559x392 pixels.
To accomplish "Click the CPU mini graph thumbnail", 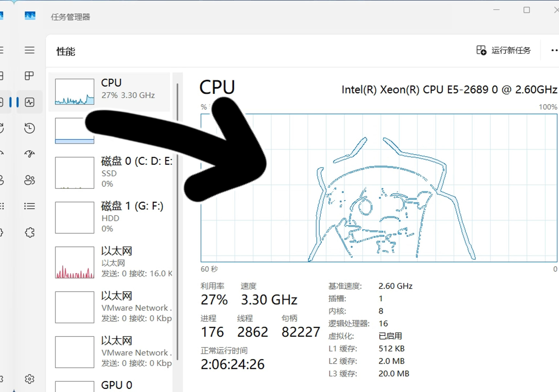I will pyautogui.click(x=74, y=92).
